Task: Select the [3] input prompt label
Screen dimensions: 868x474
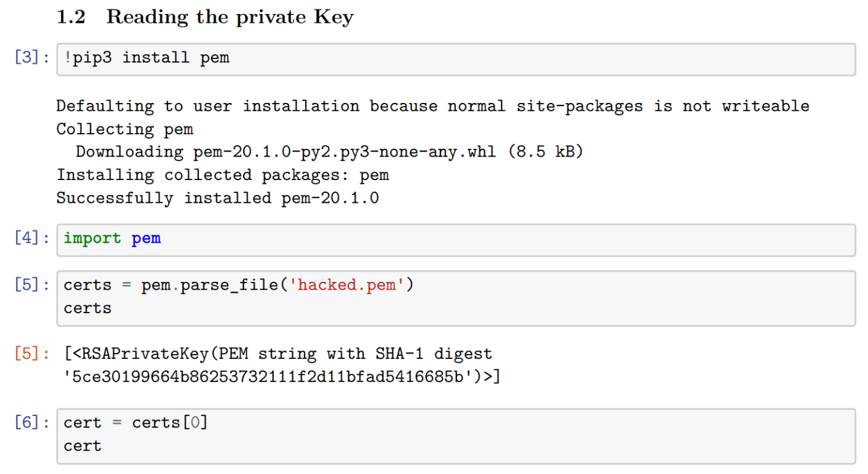Action: pyautogui.click(x=30, y=59)
